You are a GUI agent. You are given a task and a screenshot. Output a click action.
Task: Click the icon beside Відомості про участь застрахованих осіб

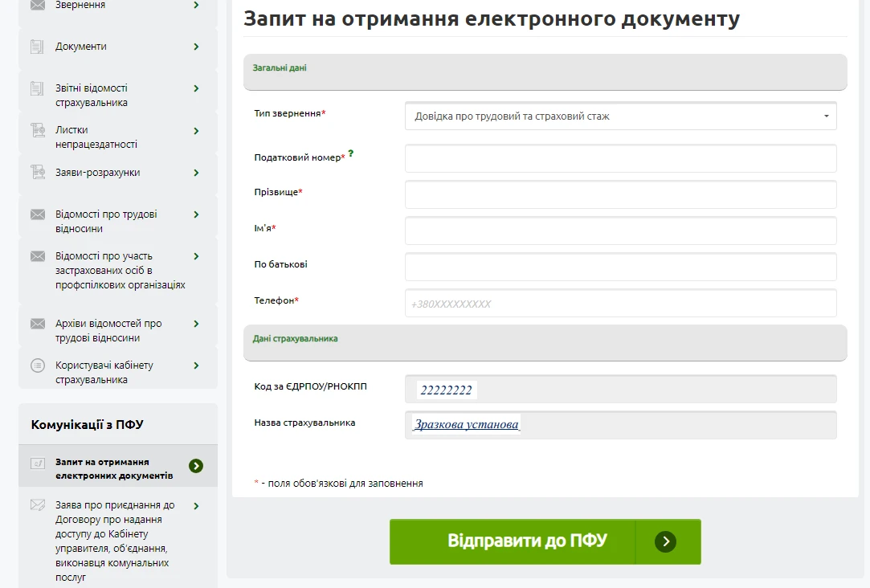coord(37,255)
